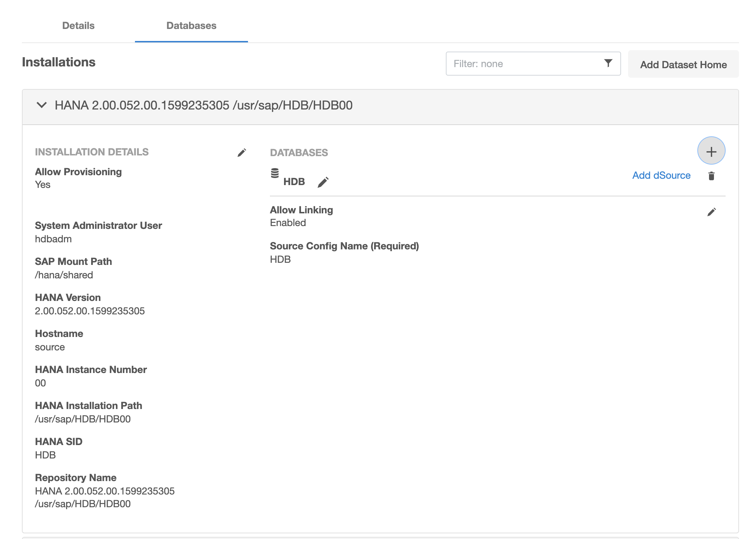Click the Add dSource link
Screen dimensions: 756x539
coord(661,176)
